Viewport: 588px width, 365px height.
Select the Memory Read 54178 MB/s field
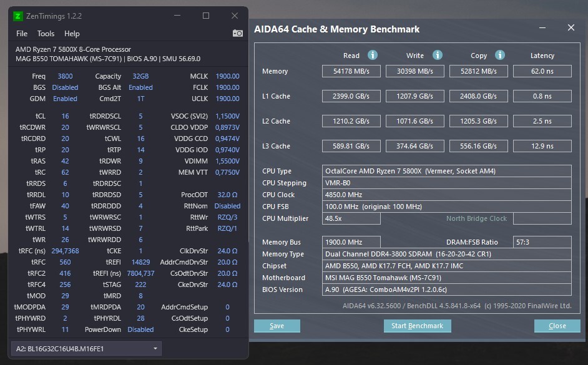(x=351, y=71)
